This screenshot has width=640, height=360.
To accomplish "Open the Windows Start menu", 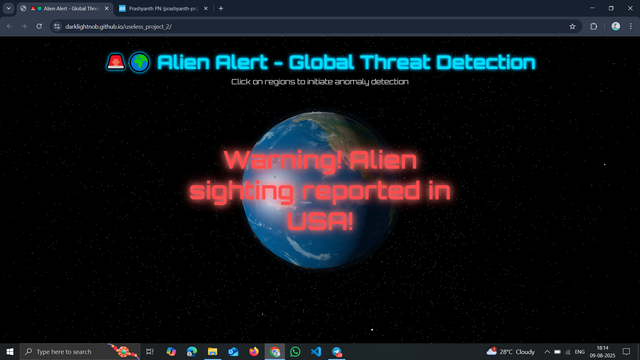I will coord(10,351).
